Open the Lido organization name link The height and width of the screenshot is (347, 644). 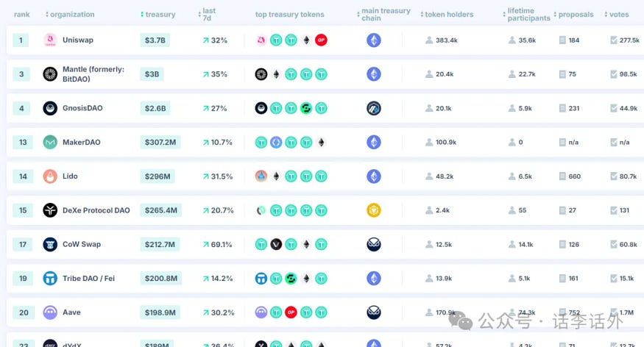coord(70,176)
